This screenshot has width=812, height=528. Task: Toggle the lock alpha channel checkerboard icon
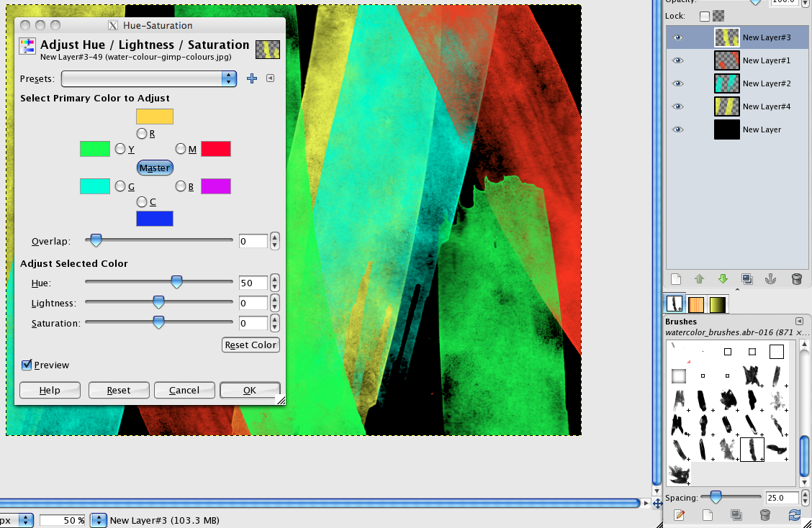718,16
